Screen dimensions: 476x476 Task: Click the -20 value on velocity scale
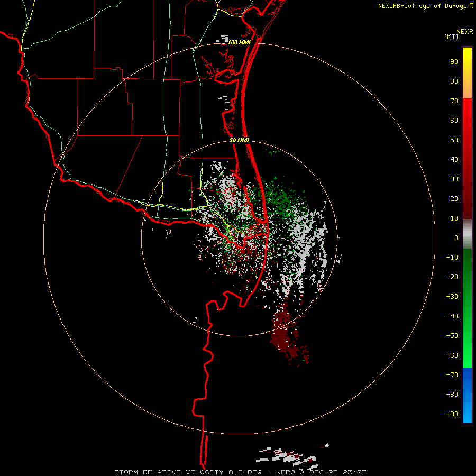point(452,277)
